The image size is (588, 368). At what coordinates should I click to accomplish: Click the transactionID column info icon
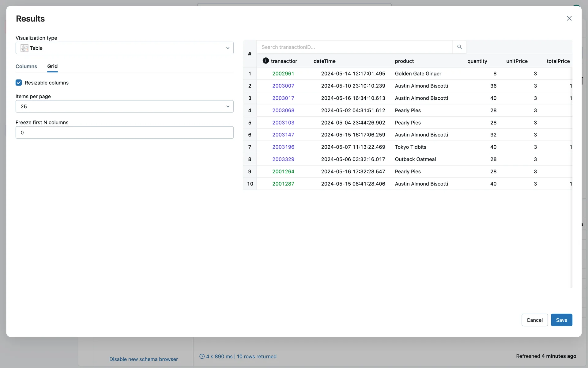266,61
